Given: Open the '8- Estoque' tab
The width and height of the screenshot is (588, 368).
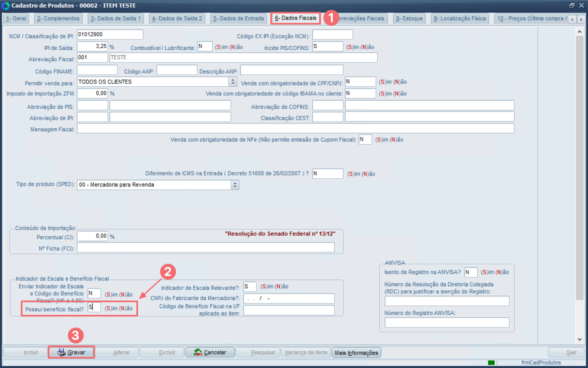Looking at the screenshot, I should (x=409, y=18).
